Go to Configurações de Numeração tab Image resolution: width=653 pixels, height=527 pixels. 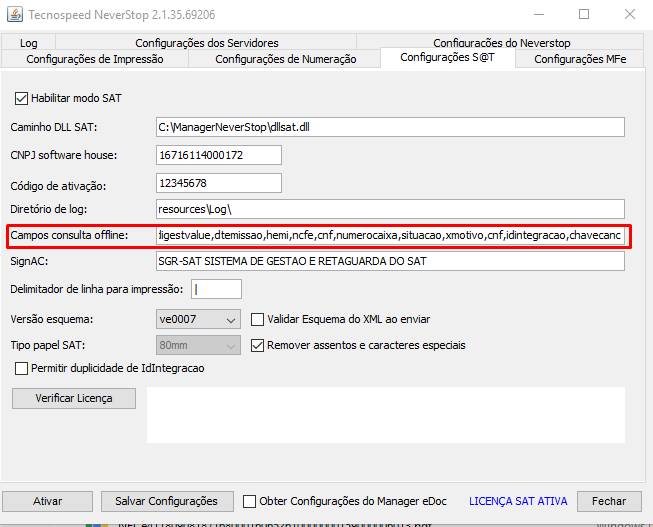(285, 59)
